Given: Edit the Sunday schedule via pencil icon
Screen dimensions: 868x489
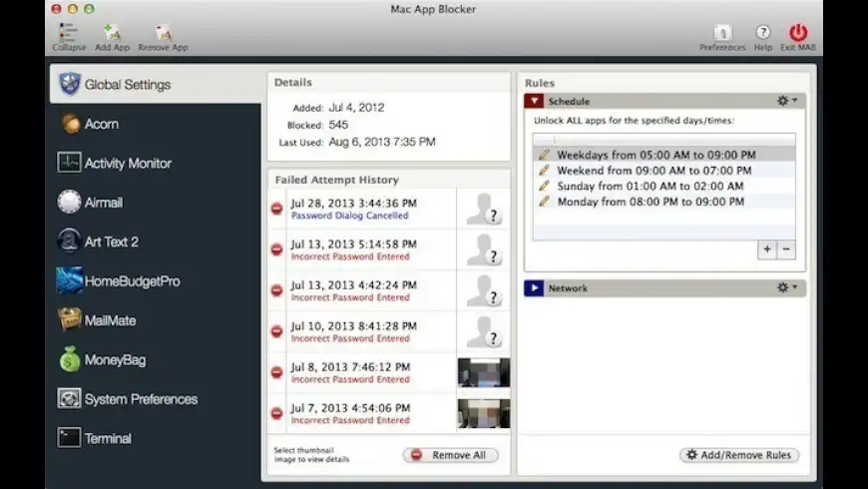Looking at the screenshot, I should click(544, 186).
